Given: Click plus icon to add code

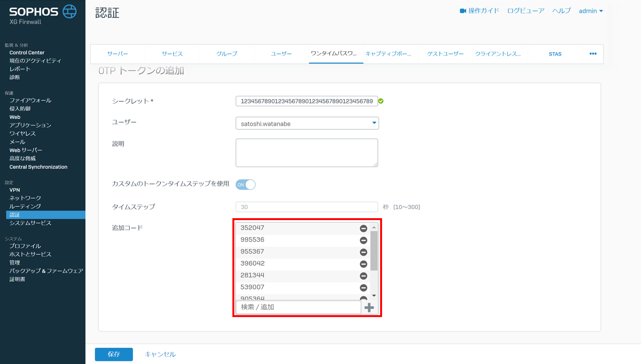Looking at the screenshot, I should pos(369,307).
